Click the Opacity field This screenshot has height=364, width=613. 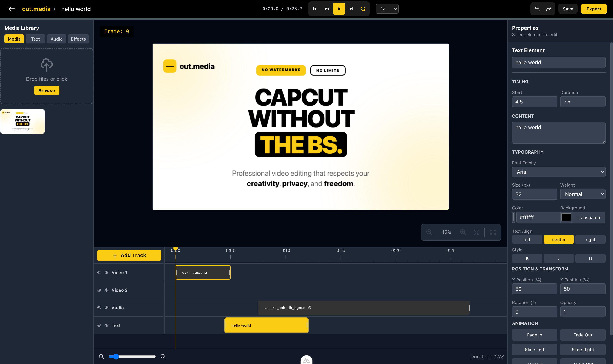(583, 312)
